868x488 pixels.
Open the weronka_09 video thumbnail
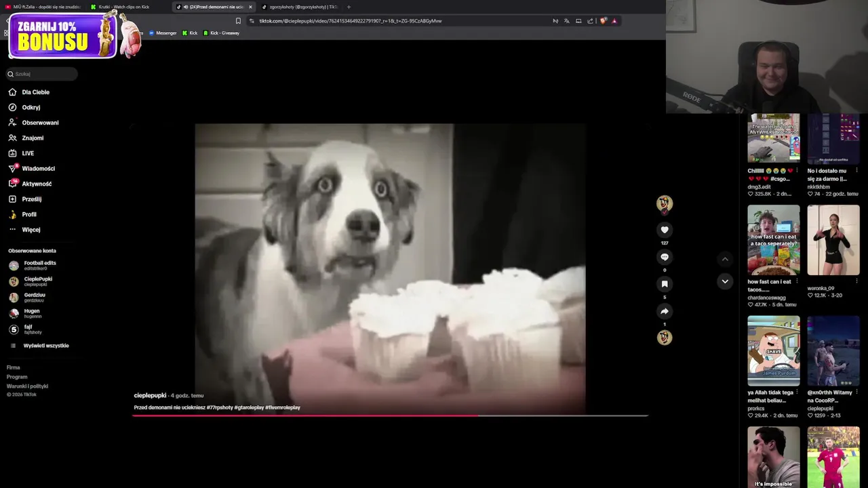coord(833,240)
